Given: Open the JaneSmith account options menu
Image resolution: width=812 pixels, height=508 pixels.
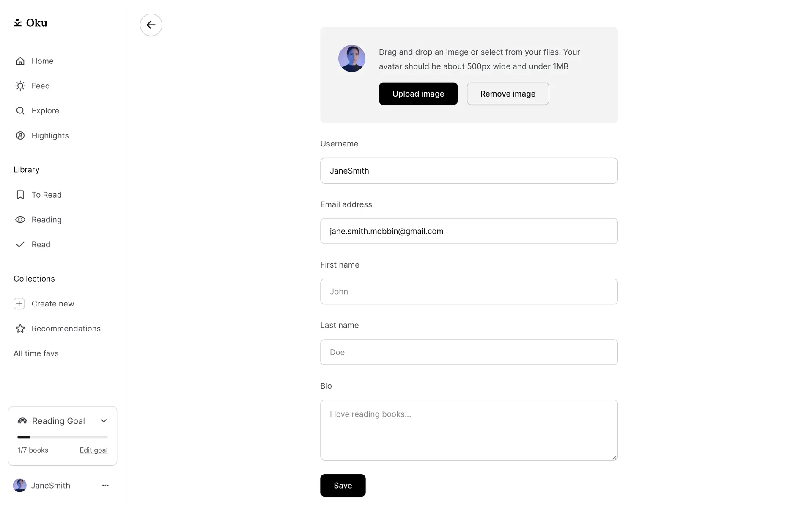Looking at the screenshot, I should point(105,486).
